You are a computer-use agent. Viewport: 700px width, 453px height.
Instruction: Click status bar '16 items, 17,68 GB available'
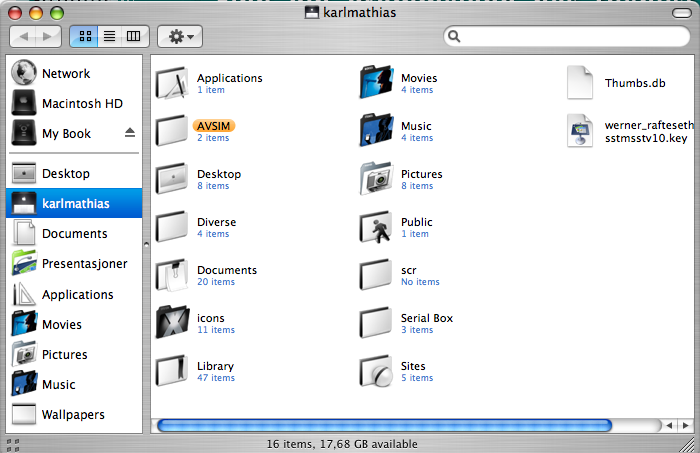click(x=342, y=444)
